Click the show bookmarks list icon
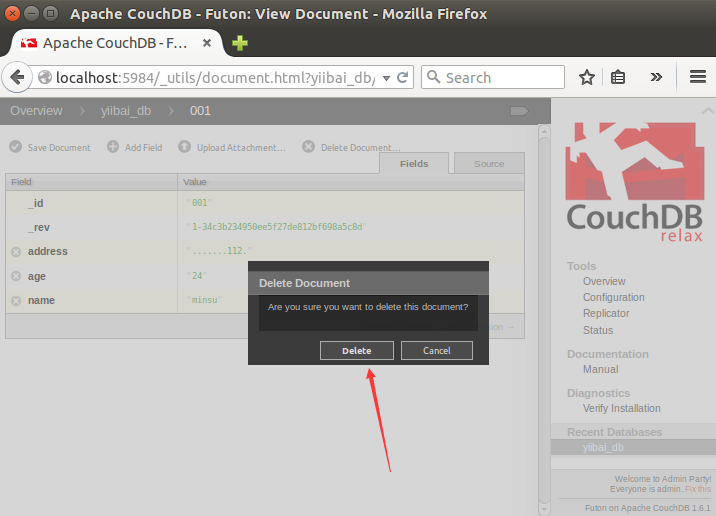The height and width of the screenshot is (516, 716). (x=618, y=77)
